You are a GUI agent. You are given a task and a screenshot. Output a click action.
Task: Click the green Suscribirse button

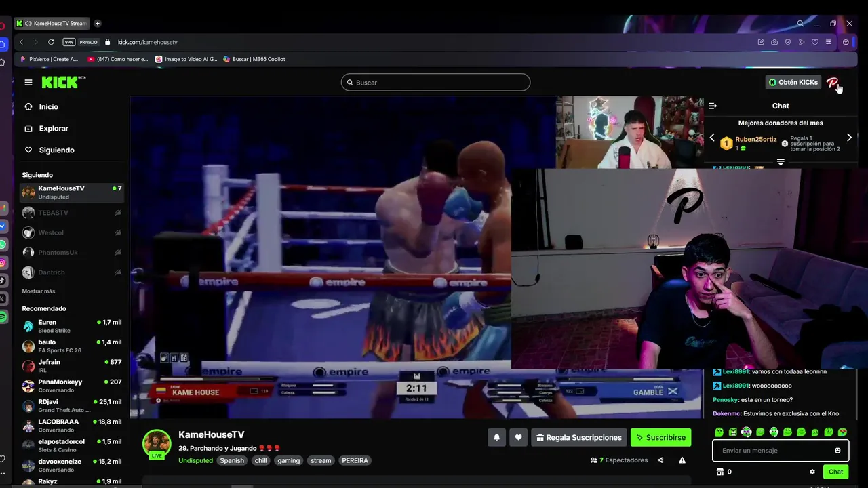pyautogui.click(x=660, y=437)
